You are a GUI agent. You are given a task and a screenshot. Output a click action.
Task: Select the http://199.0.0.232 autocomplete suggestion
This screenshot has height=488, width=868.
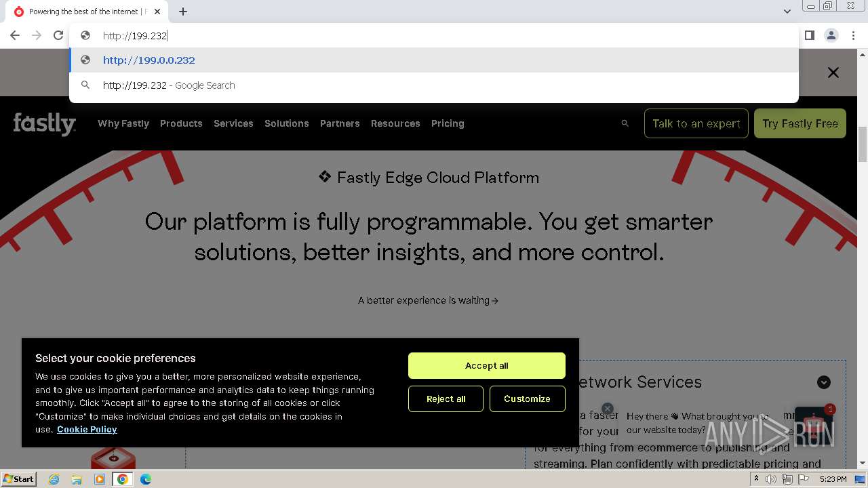coord(149,60)
